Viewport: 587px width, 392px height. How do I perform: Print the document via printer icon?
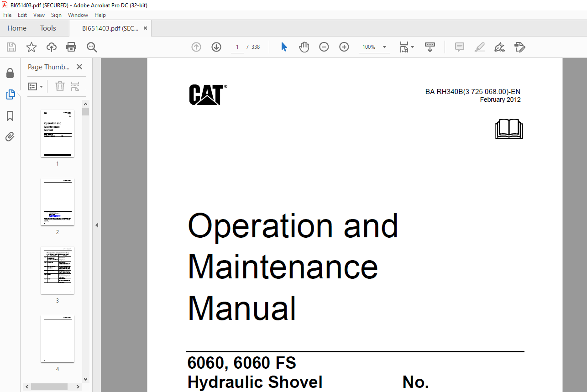[x=71, y=47]
